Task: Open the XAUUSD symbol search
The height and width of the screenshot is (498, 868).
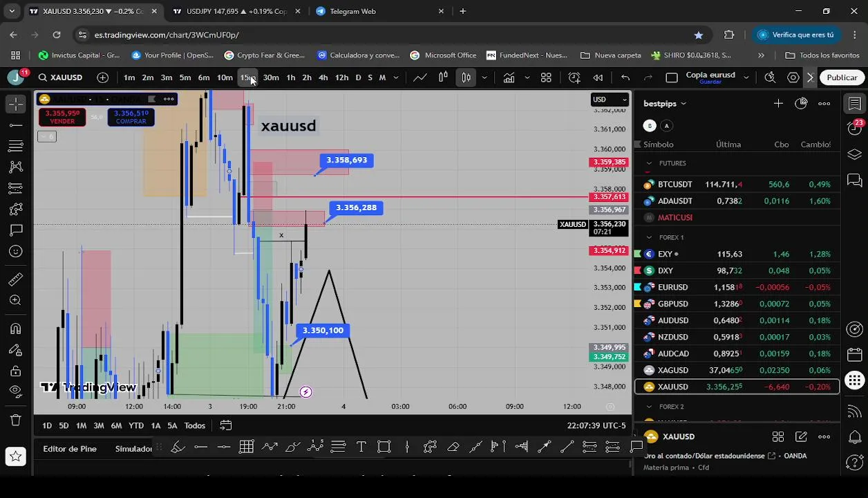Action: (60, 77)
